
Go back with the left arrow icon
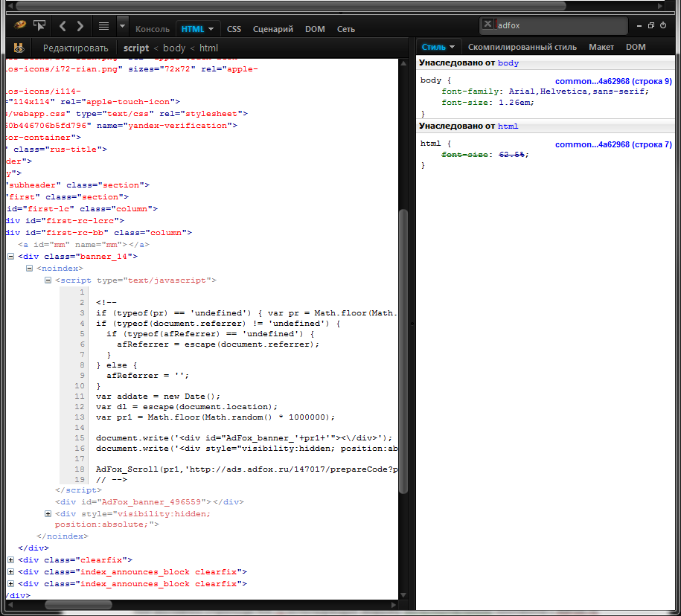[63, 26]
